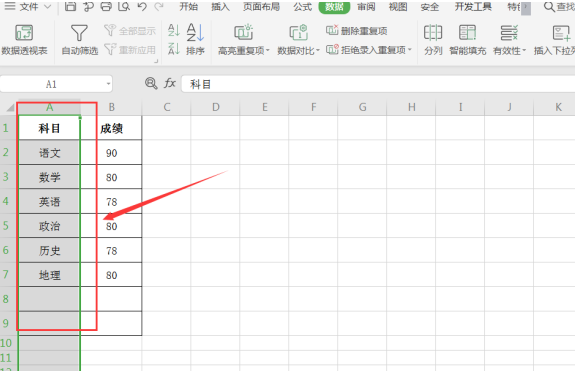Switch to the 视图 tab

pos(398,6)
